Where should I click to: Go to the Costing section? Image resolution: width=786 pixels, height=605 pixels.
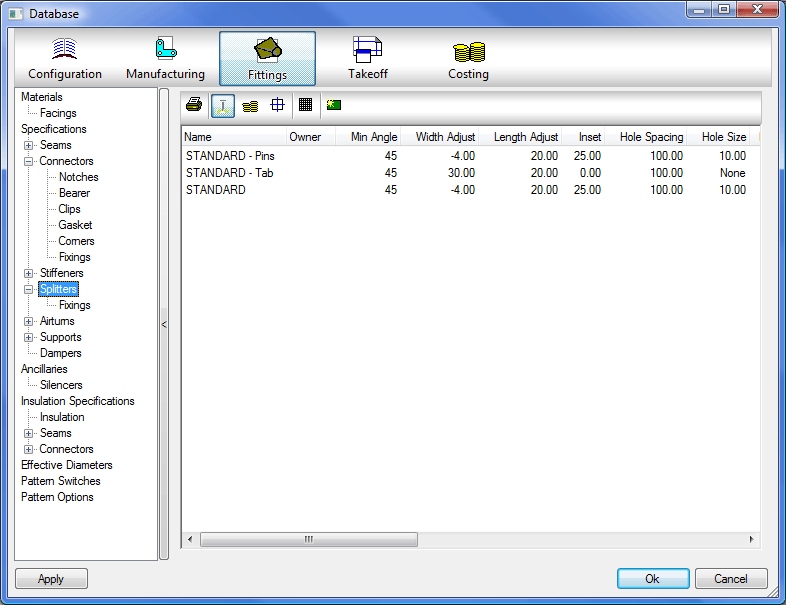point(468,59)
